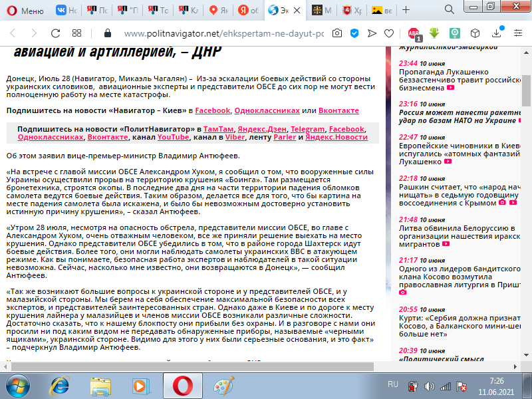
Task: Click the vertical scrollbar up arrow
Action: [526, 53]
